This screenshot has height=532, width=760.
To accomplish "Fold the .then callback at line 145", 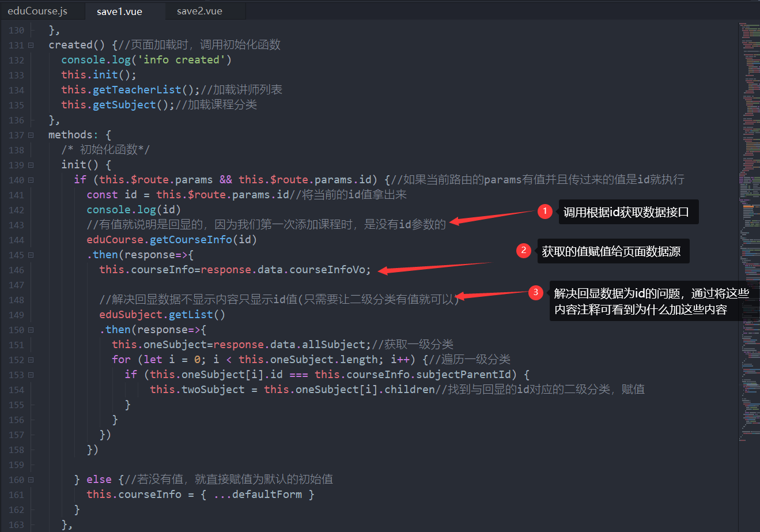I will pyautogui.click(x=31, y=255).
